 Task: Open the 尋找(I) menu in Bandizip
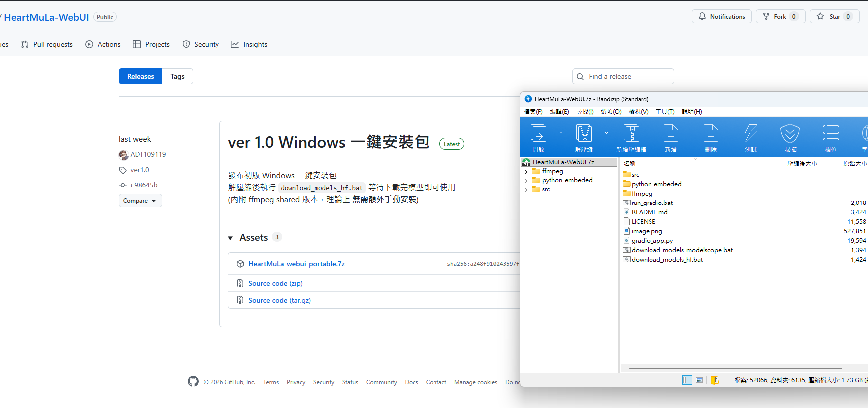585,112
